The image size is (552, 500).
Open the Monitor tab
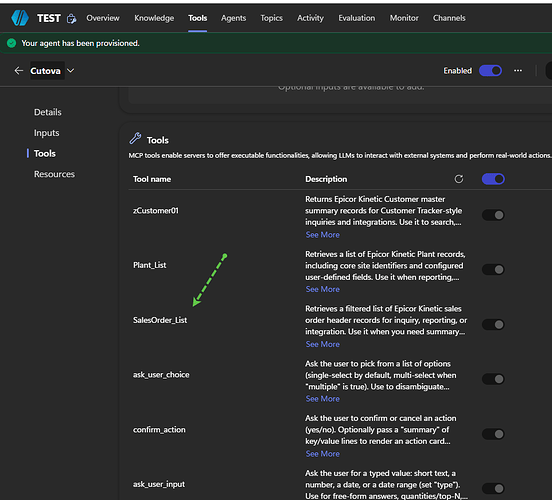coord(404,18)
